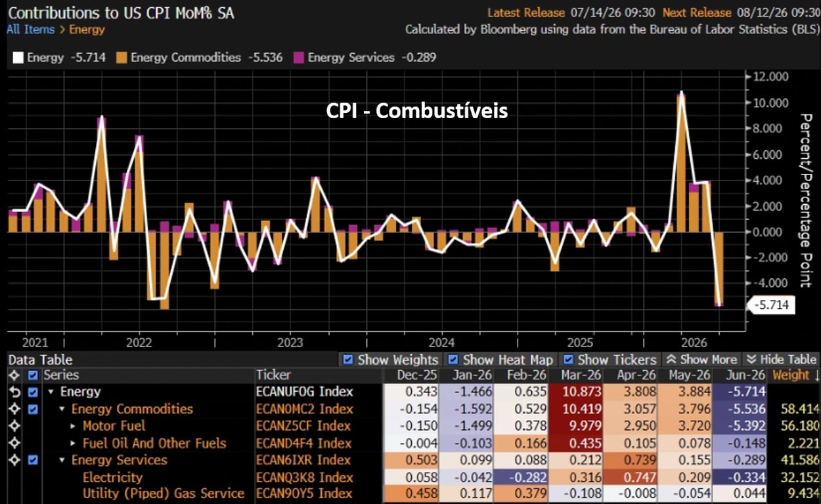Select the Jun-26 column header
Screen dimensions: 821x504
746,375
